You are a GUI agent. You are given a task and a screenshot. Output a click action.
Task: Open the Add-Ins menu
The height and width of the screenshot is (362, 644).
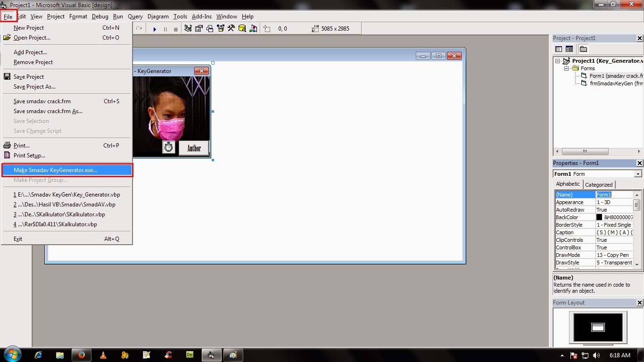tap(202, 16)
